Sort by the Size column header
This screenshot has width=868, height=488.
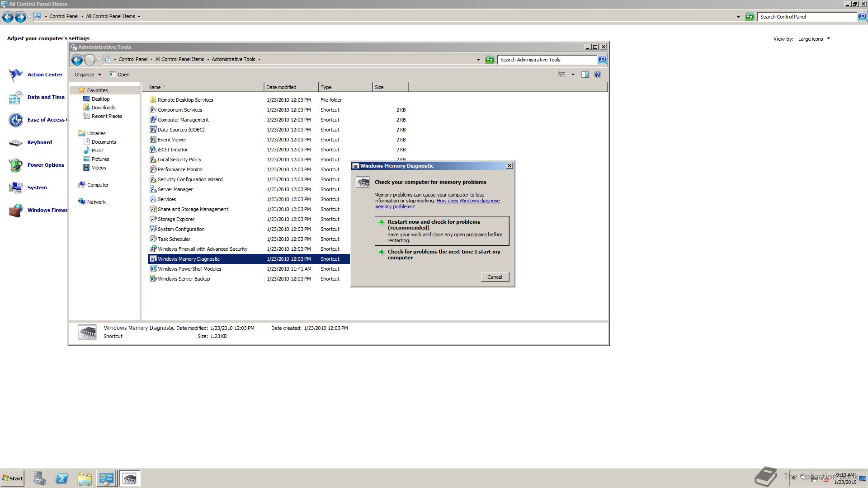pyautogui.click(x=391, y=87)
